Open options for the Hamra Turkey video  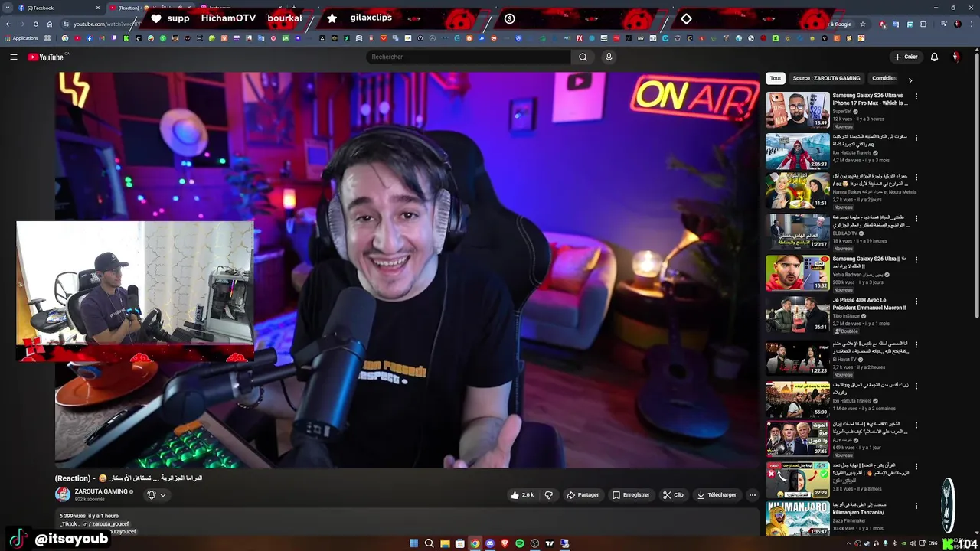click(916, 178)
